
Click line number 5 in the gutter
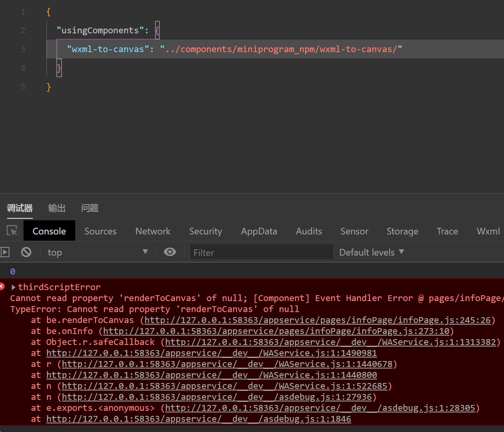coord(23,87)
